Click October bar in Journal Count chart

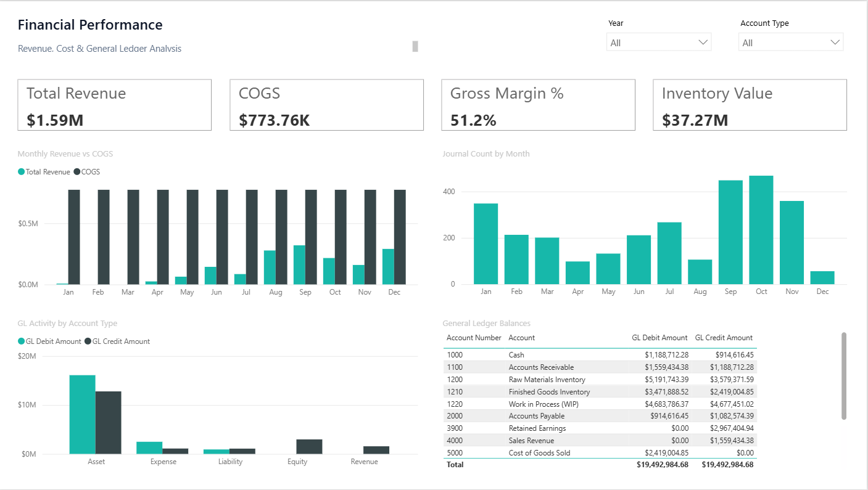tap(761, 230)
